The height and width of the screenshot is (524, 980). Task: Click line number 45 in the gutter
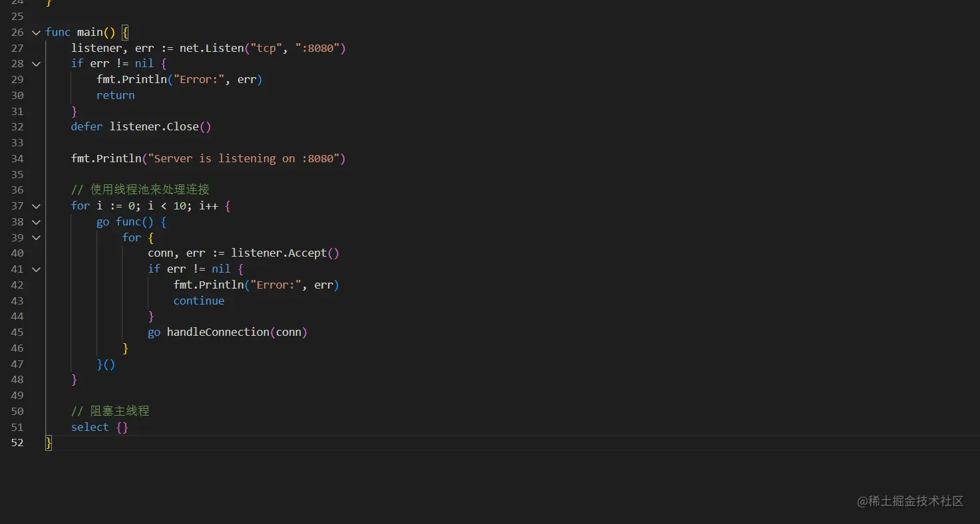tap(17, 332)
